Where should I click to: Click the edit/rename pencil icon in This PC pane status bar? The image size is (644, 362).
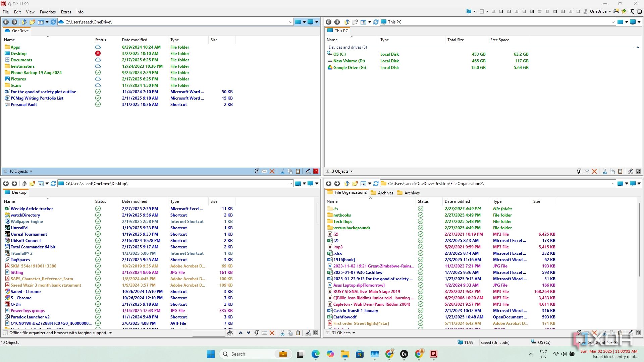click(631, 171)
